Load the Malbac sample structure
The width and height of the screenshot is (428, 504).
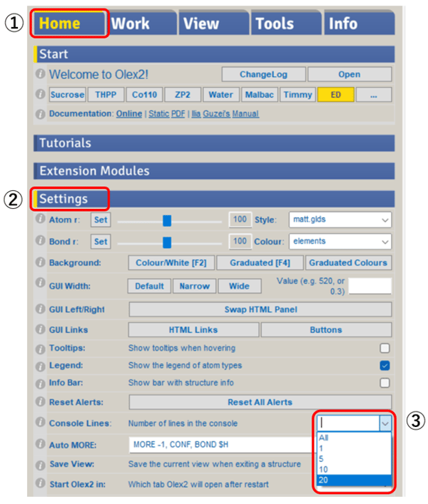(260, 95)
